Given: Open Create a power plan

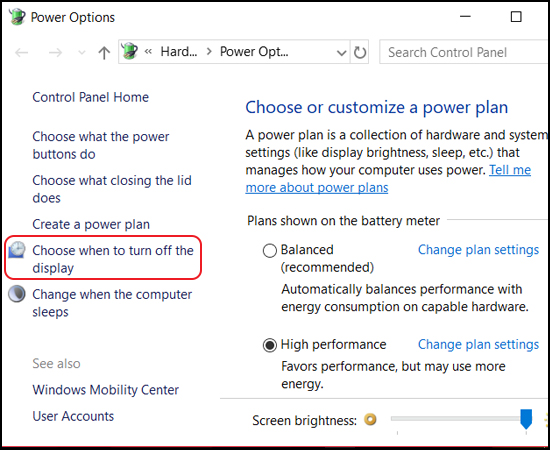Looking at the screenshot, I should [91, 224].
